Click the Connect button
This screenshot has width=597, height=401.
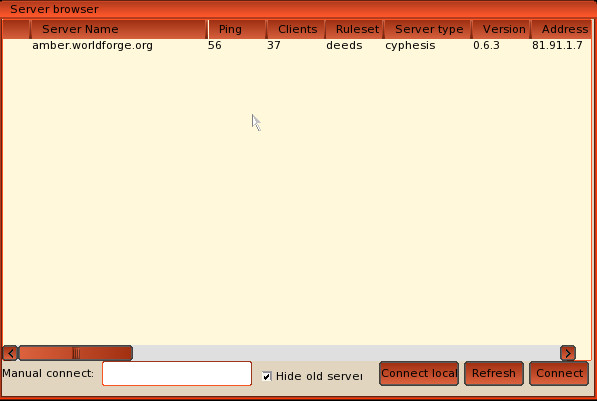(x=559, y=374)
